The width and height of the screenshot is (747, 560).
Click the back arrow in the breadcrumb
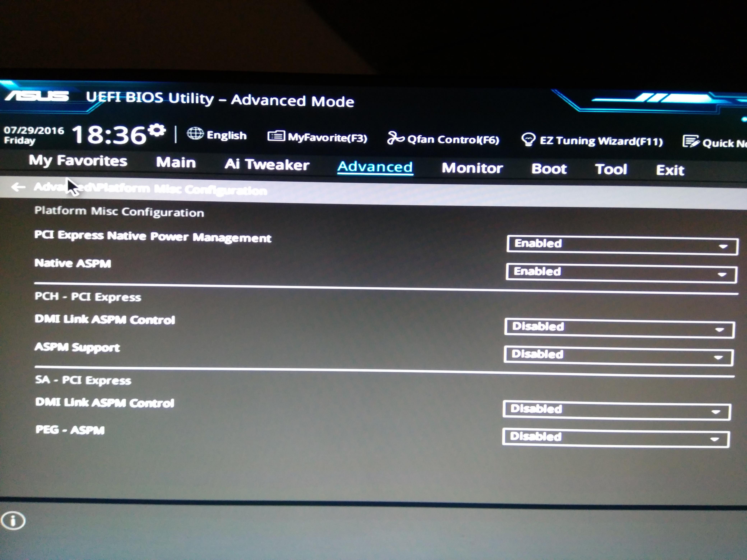[x=18, y=187]
